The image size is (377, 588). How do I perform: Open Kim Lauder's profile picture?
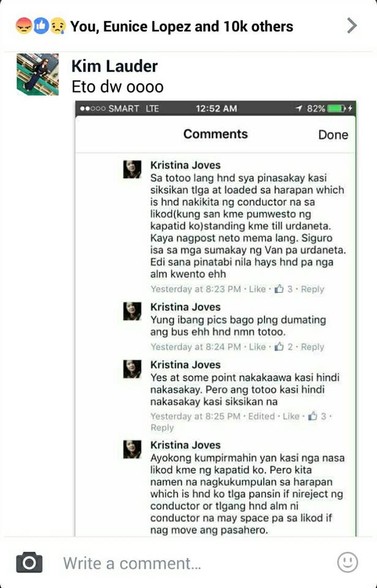coord(37,74)
